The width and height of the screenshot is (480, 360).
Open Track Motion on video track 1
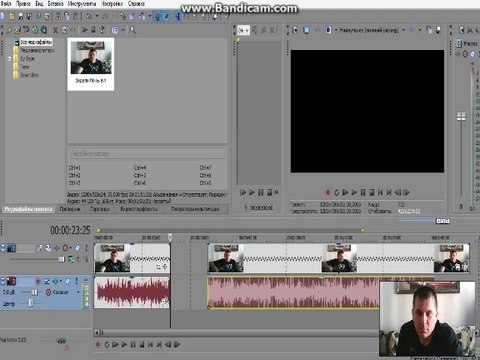coord(48,248)
